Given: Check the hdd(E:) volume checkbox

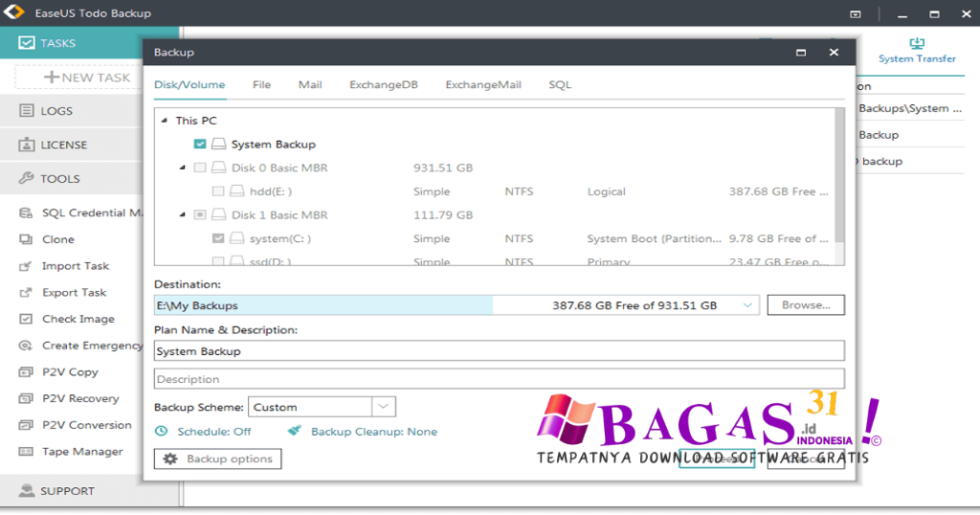Looking at the screenshot, I should pyautogui.click(x=218, y=191).
